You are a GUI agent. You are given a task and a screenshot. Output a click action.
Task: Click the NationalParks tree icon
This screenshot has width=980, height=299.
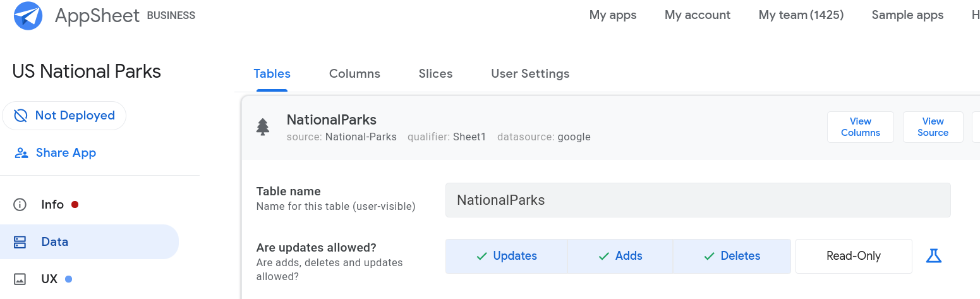point(263,127)
